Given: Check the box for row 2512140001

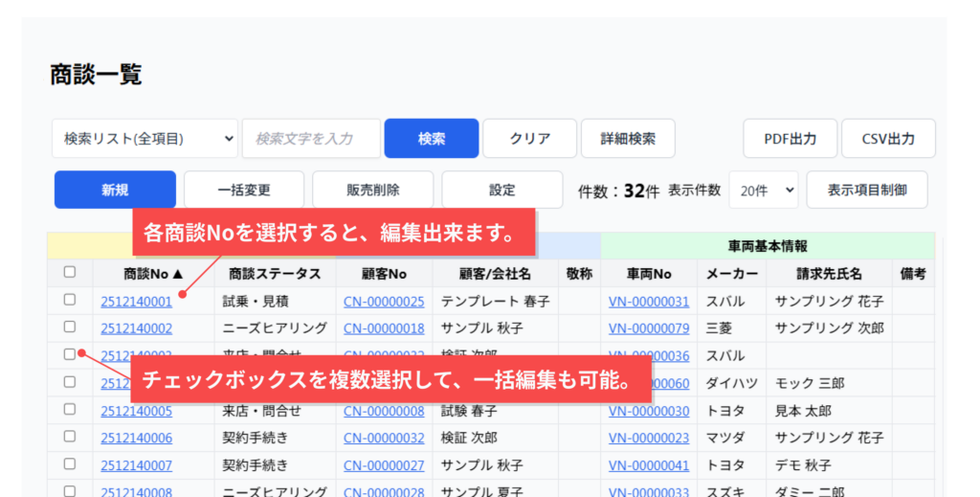Looking at the screenshot, I should [x=70, y=300].
